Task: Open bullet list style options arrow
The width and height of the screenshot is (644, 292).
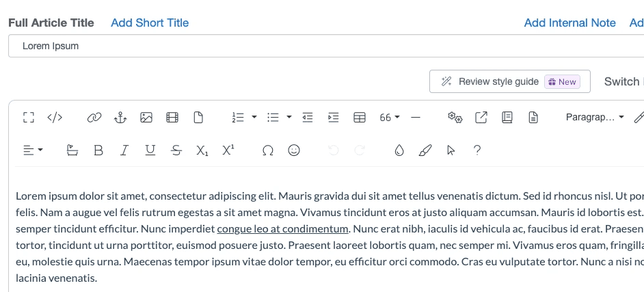Action: click(x=289, y=118)
